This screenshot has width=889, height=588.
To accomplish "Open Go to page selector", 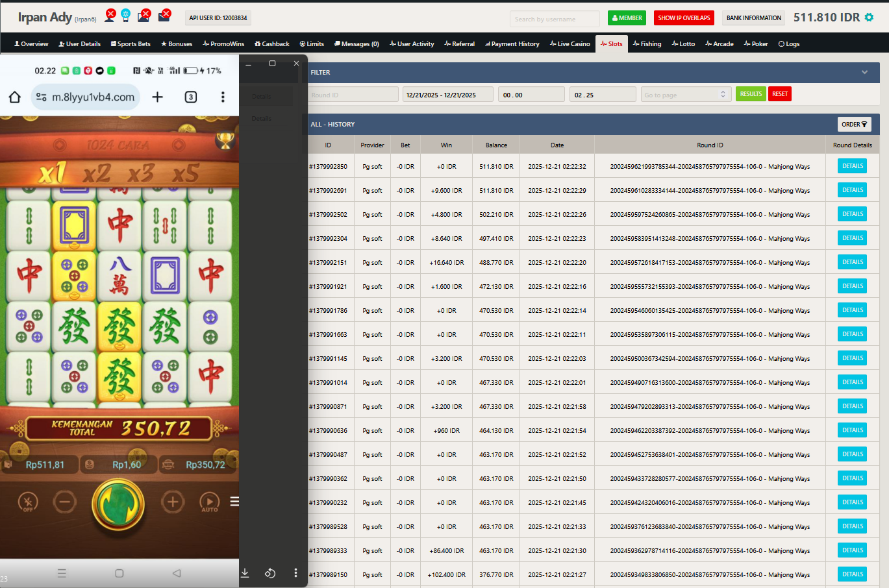I will click(x=686, y=95).
